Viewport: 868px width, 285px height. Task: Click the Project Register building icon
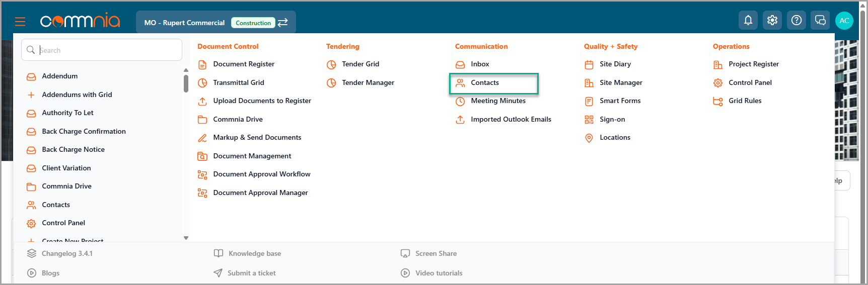pyautogui.click(x=718, y=64)
